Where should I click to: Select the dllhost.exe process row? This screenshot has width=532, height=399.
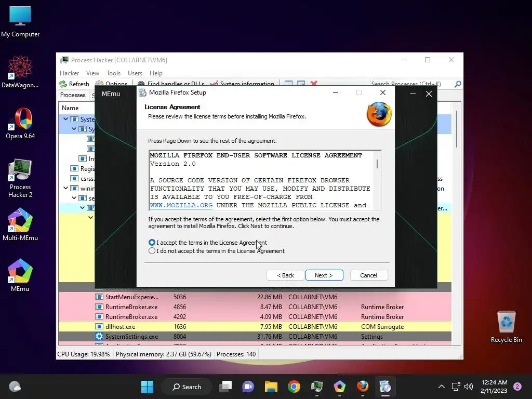[x=255, y=326]
